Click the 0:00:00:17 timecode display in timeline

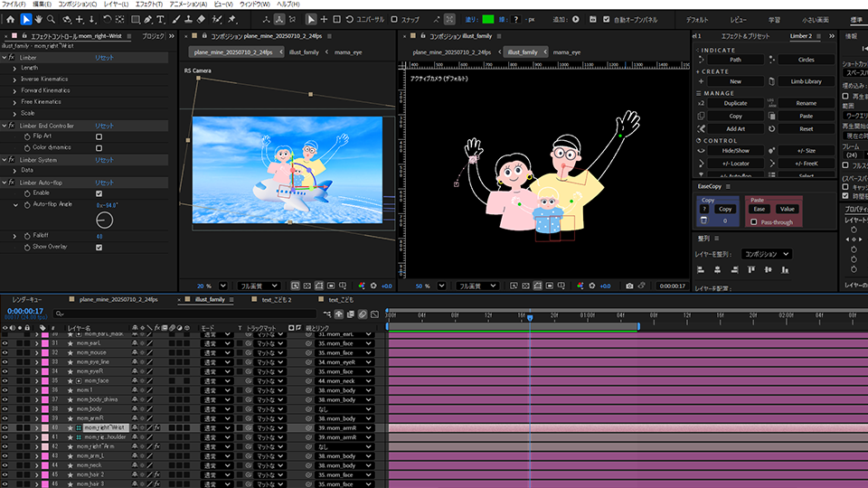click(25, 311)
